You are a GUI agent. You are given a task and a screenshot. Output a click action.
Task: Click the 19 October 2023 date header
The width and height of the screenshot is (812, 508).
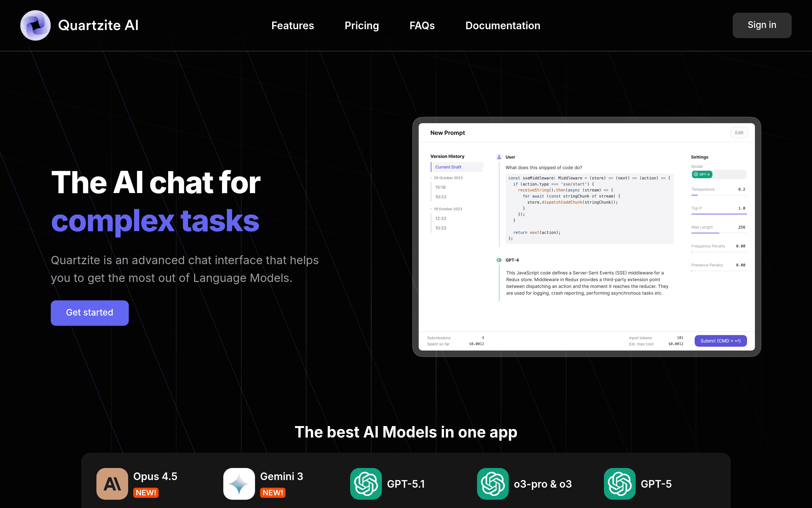[448, 209]
